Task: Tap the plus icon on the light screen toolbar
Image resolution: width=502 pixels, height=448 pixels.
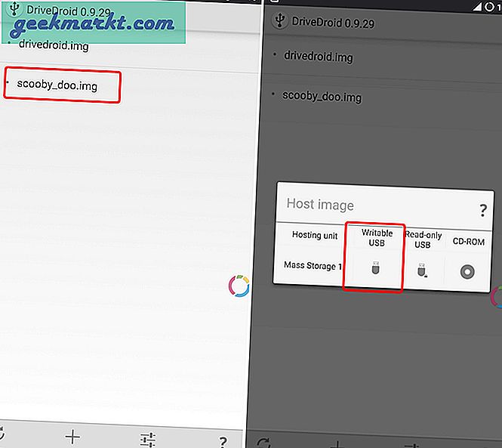Action: [72, 436]
